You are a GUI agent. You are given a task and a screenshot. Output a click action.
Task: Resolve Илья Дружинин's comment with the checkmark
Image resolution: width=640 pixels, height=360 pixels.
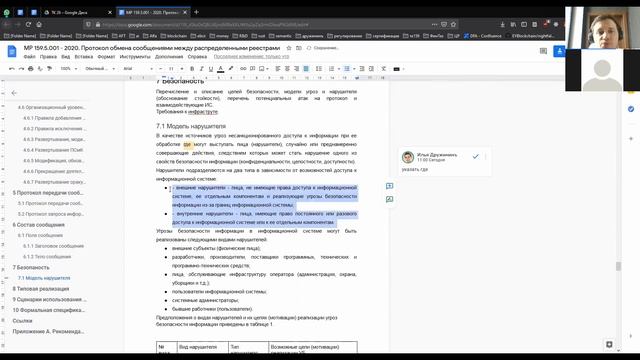point(475,156)
